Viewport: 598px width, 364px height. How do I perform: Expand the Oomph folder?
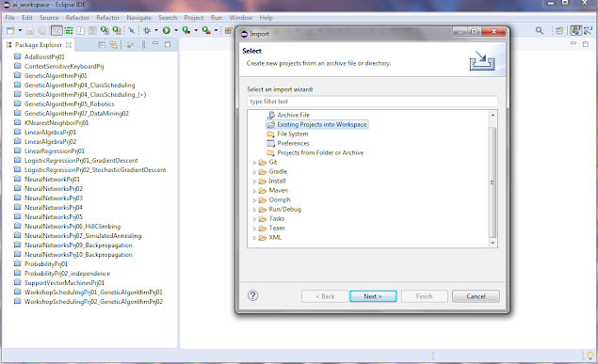(x=255, y=200)
